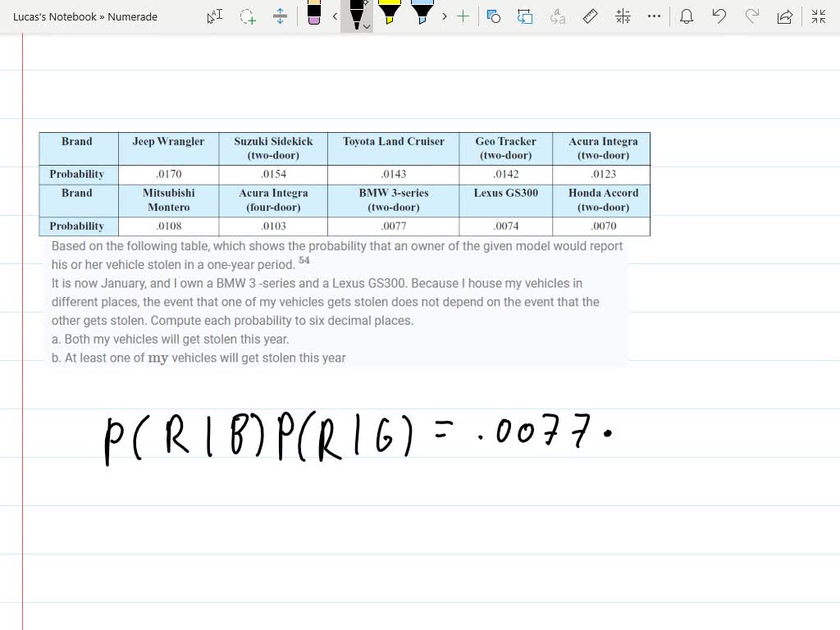Expand more pens with the right chevron

click(444, 16)
